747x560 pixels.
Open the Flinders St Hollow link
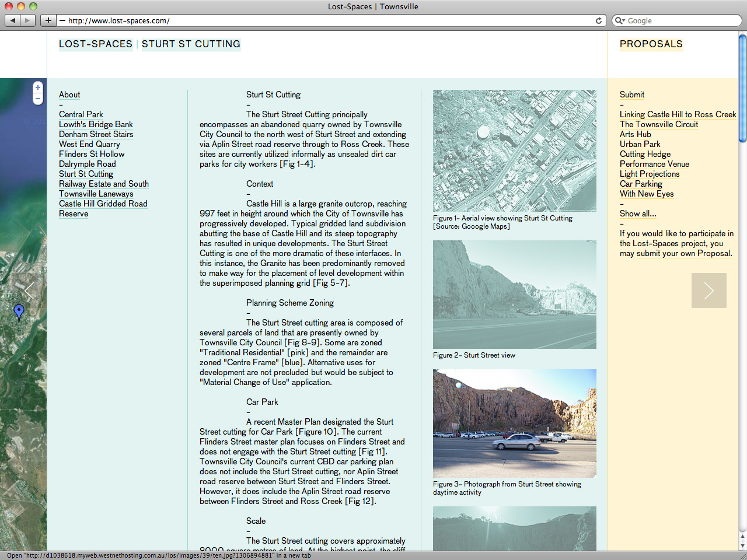(92, 154)
